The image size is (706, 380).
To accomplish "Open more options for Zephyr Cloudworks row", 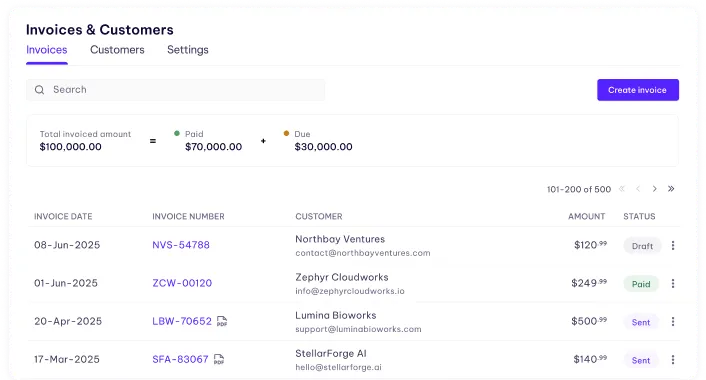I will pos(673,283).
